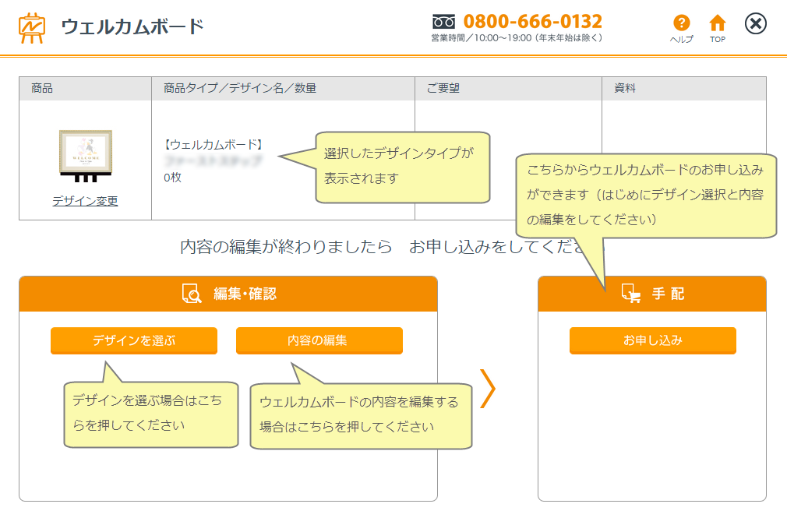
Task: Click the orange right chevron arrow
Action: 488,388
